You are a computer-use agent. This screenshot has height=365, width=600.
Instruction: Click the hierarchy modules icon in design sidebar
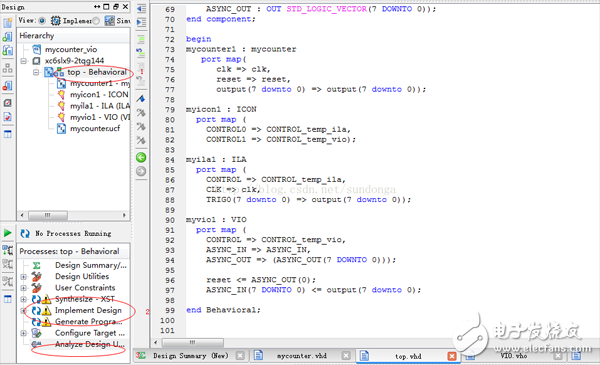8,68
